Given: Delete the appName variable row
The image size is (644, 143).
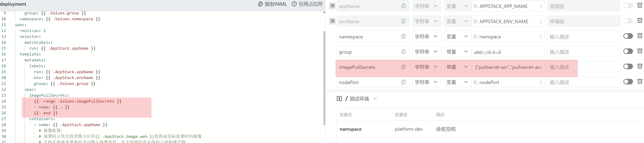Looking at the screenshot, I should point(640,5).
